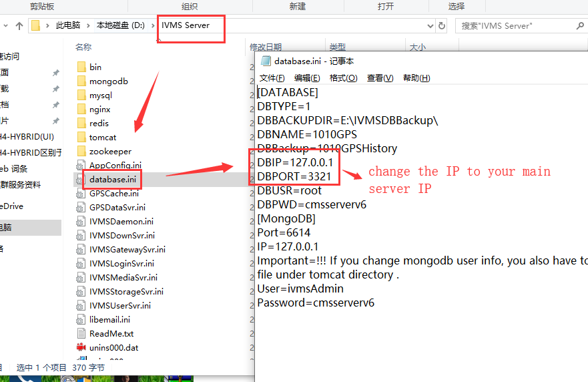Click the IP=127.0.0.1 line under MongoDB
The width and height of the screenshot is (588, 382).
pos(288,246)
